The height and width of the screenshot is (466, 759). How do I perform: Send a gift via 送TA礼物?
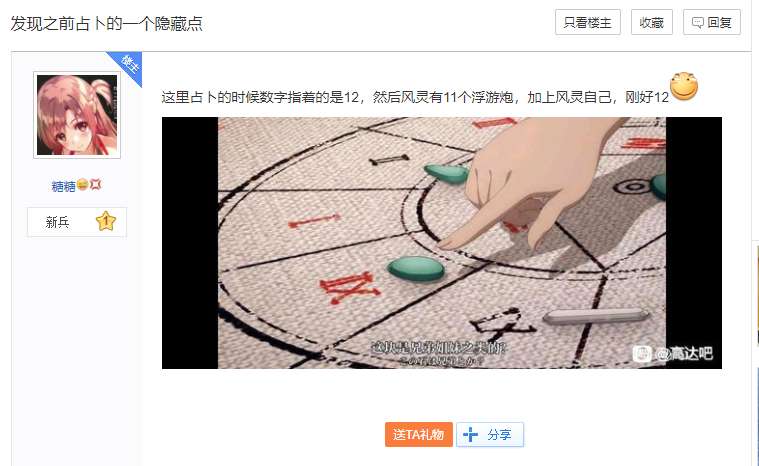[x=419, y=435]
